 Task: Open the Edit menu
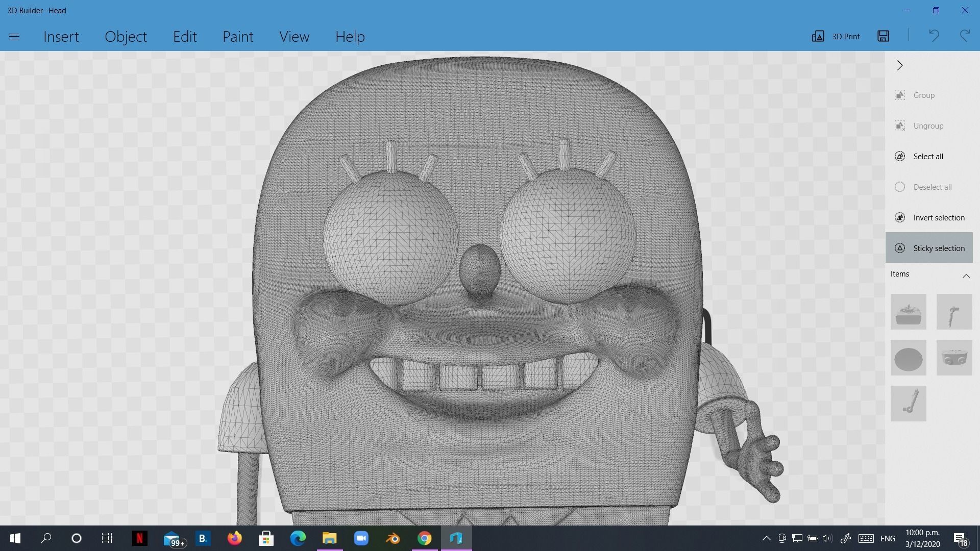(185, 36)
